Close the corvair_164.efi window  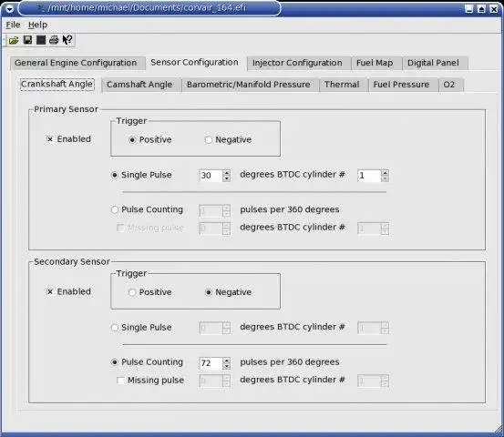pos(494,9)
